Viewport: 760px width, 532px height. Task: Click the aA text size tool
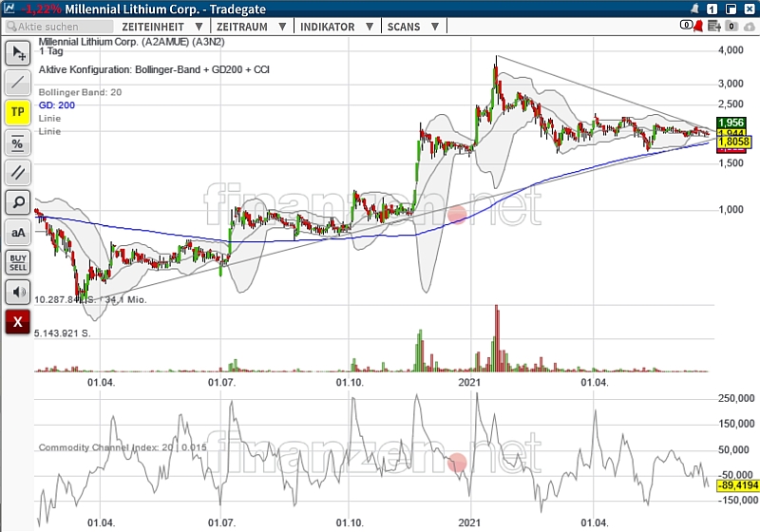[17, 232]
